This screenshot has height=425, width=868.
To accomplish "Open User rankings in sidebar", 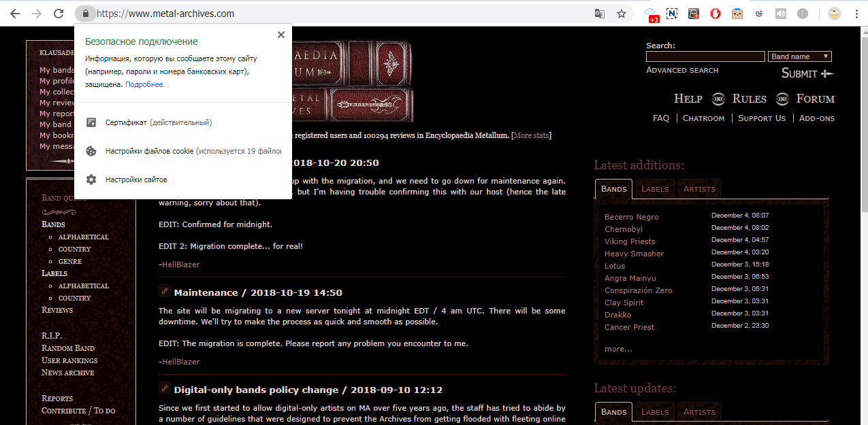I will [69, 360].
